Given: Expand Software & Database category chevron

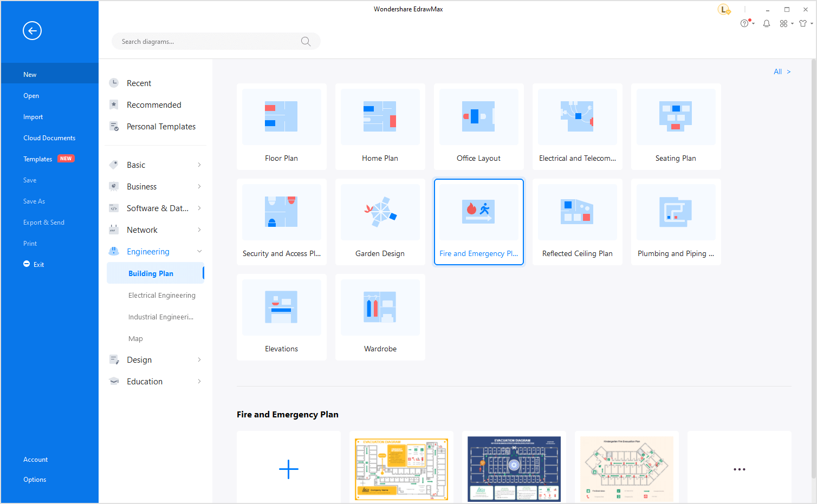Looking at the screenshot, I should (199, 208).
